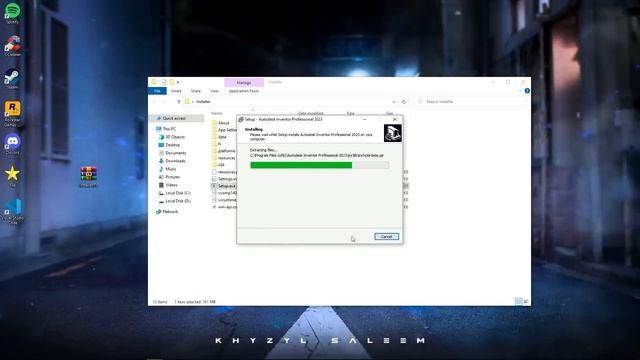The width and height of the screenshot is (640, 360).
Task: Select the About folder in file list
Action: coord(220,123)
